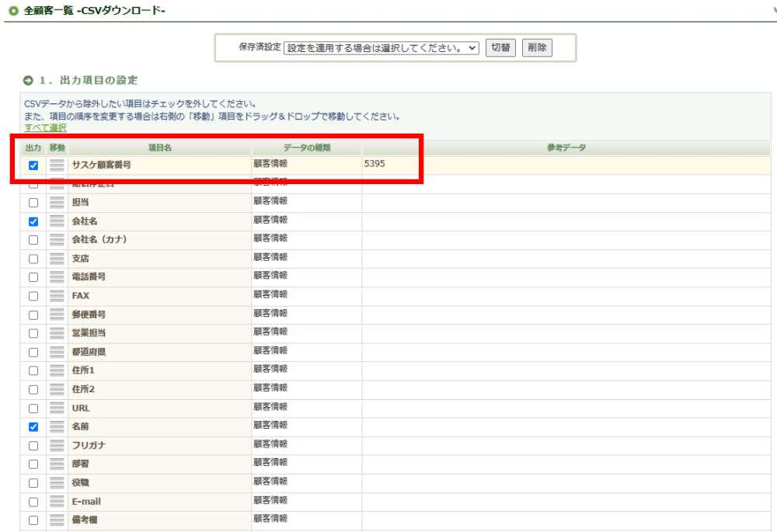Click the move handle icon for E-mail
The image size is (777, 532).
coord(57,502)
